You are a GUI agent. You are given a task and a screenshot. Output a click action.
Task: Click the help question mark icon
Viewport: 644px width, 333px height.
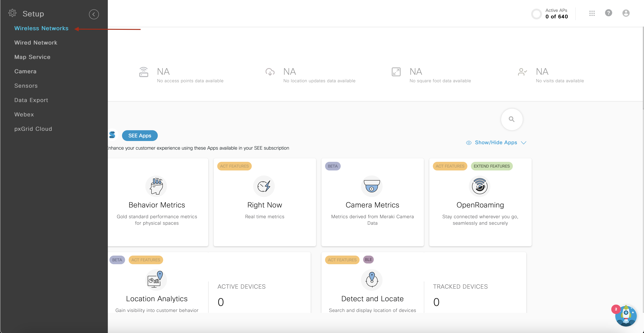pos(608,13)
